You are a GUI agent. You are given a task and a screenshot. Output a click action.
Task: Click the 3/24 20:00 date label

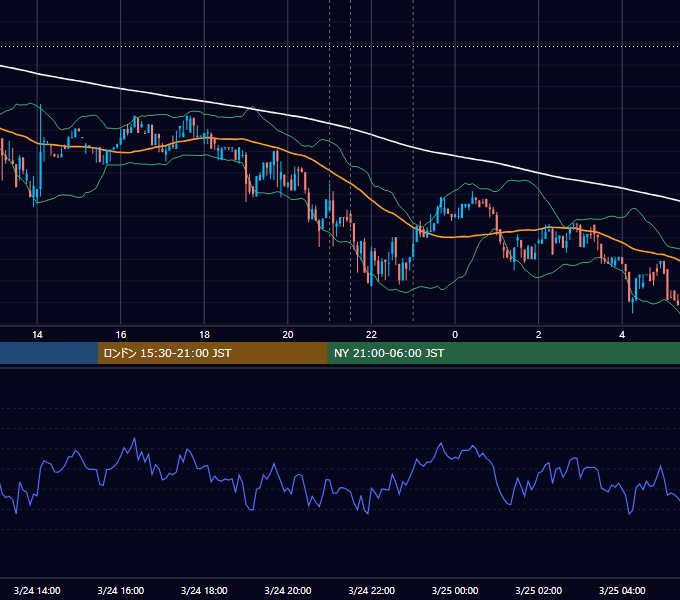pyautogui.click(x=288, y=590)
